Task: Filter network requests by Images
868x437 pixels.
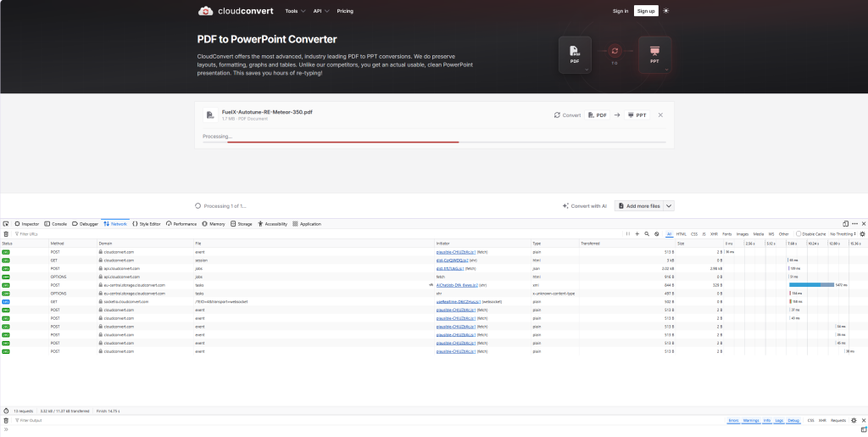Action: pos(743,234)
